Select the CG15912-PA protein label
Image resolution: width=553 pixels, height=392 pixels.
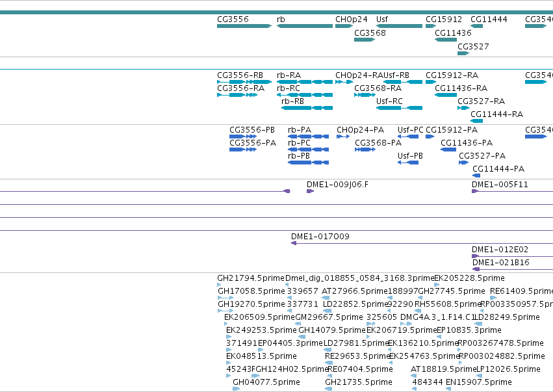(x=452, y=130)
